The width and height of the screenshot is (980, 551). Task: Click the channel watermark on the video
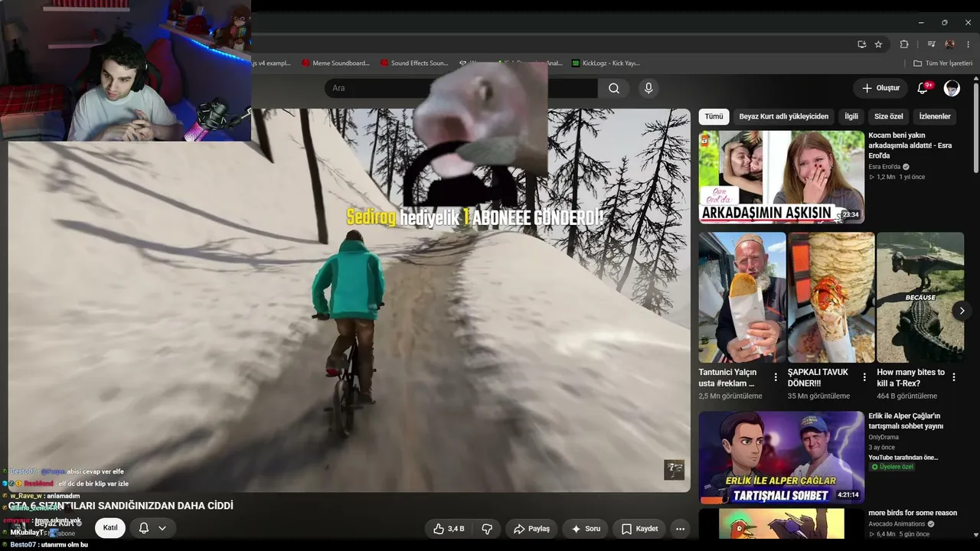[x=674, y=470]
